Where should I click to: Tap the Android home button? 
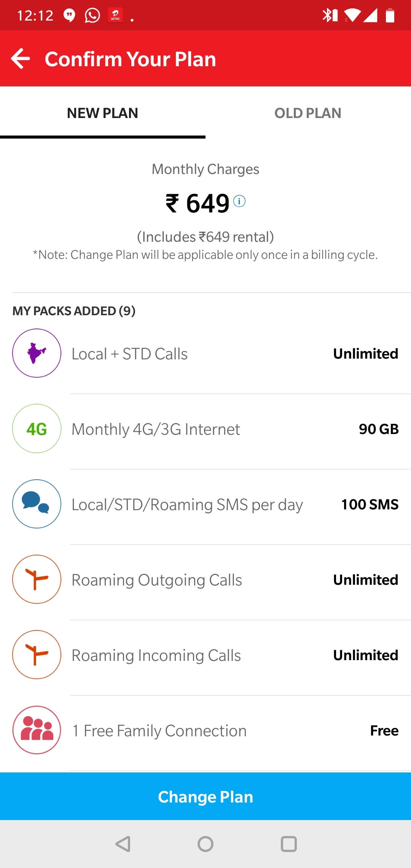pyautogui.click(x=205, y=844)
